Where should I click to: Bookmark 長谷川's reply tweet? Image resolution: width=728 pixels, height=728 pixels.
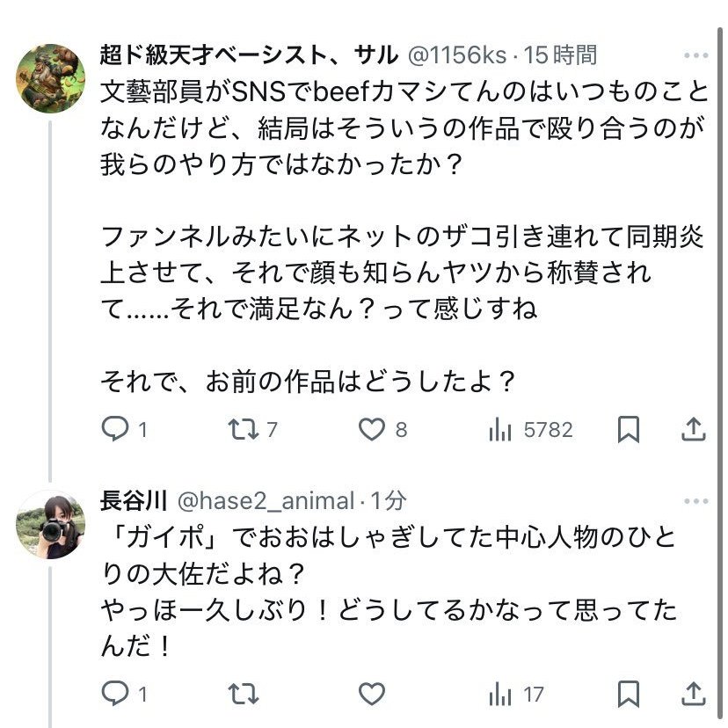pyautogui.click(x=628, y=695)
